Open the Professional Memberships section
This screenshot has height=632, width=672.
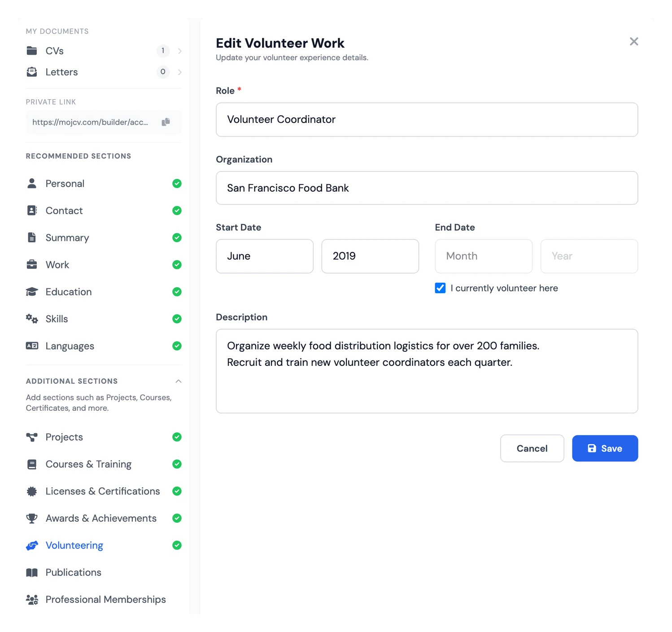click(x=104, y=600)
